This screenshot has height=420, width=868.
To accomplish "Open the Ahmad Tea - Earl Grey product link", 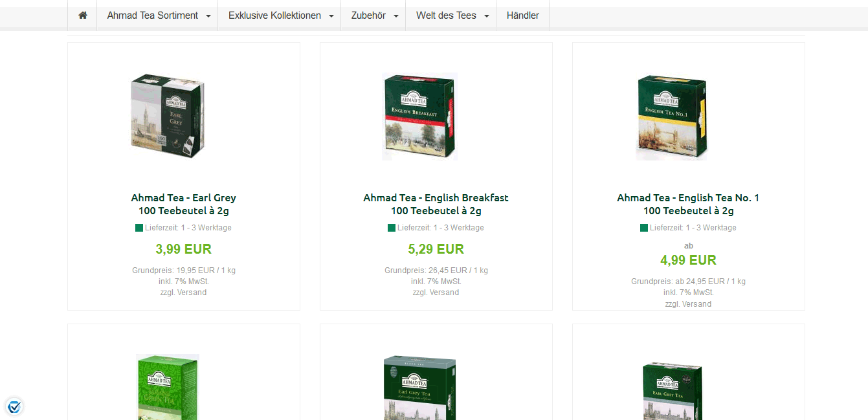I will (x=184, y=204).
